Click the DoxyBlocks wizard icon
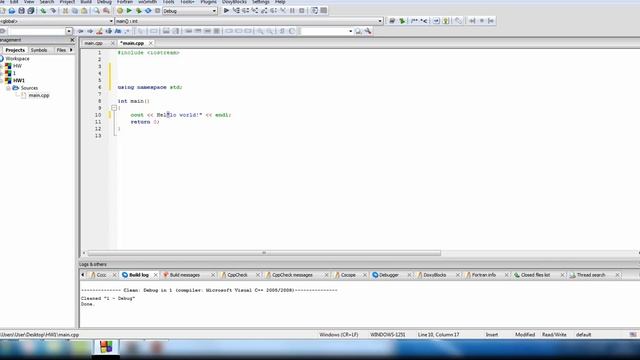 392,21
